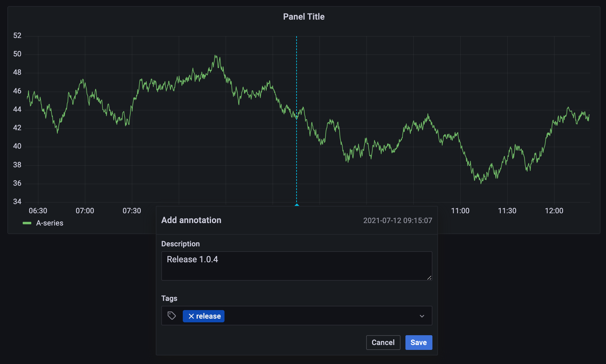
Task: Click the cyan annotation marker triangle
Action: [x=297, y=205]
